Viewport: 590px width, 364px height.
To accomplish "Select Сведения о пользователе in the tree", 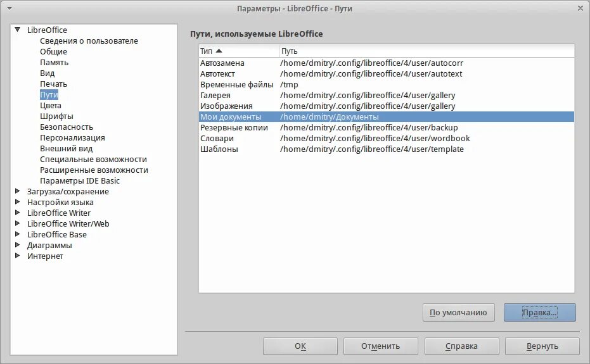I will pyautogui.click(x=89, y=41).
